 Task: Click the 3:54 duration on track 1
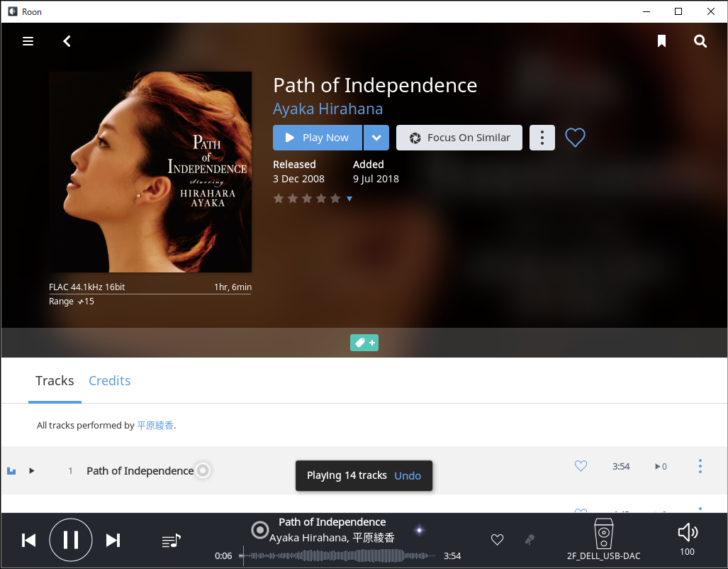pos(621,466)
